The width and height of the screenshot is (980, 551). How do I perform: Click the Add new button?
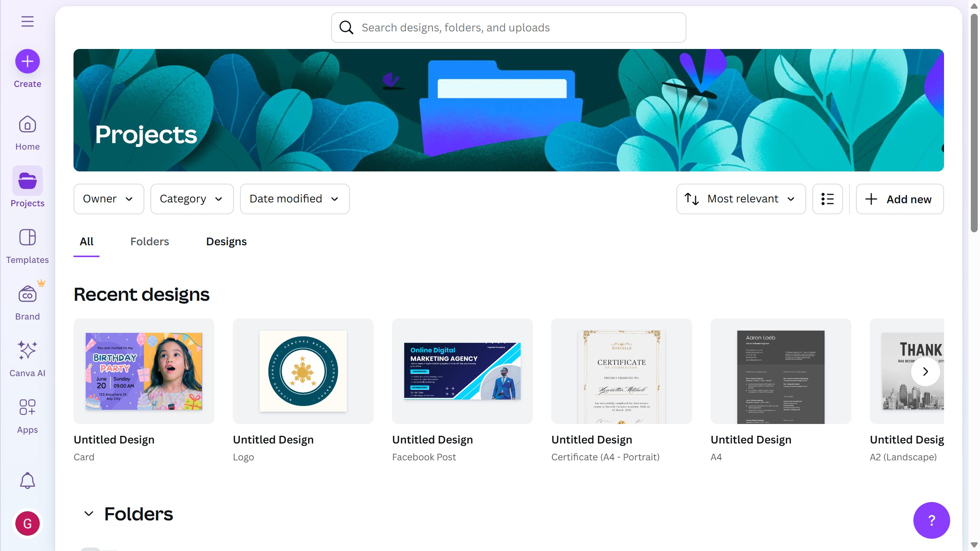(899, 199)
